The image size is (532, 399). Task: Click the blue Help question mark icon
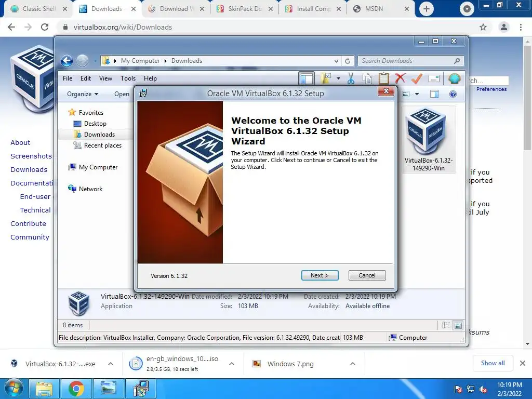coord(453,94)
